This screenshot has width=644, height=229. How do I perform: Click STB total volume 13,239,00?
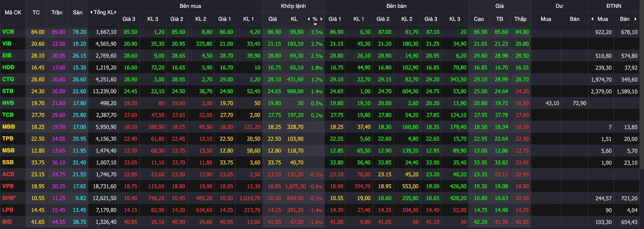pyautogui.click(x=104, y=91)
